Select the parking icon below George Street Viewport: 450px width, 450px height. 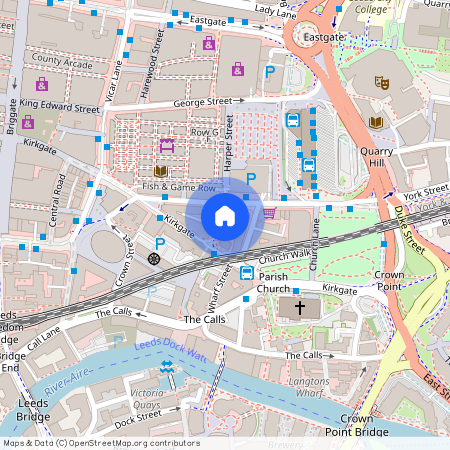251,179
